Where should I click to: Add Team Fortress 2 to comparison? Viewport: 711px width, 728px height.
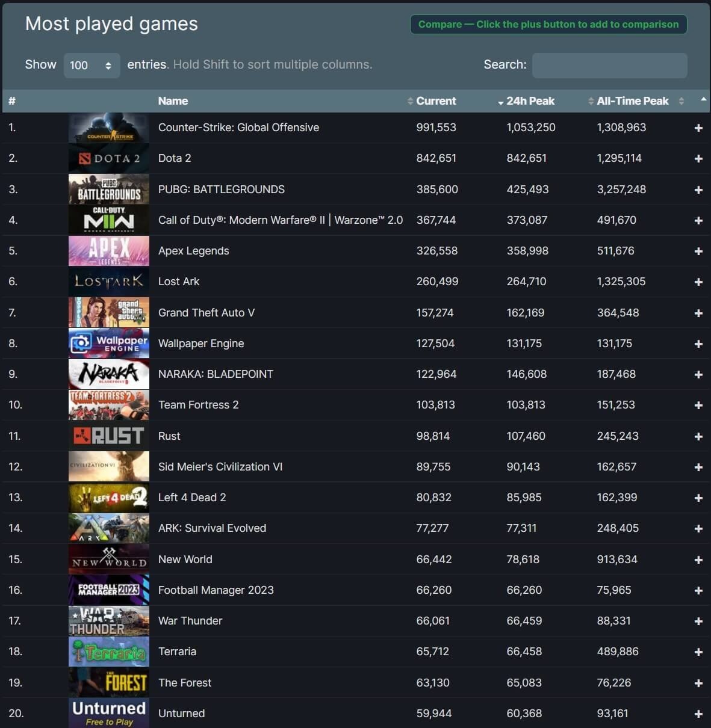(698, 405)
